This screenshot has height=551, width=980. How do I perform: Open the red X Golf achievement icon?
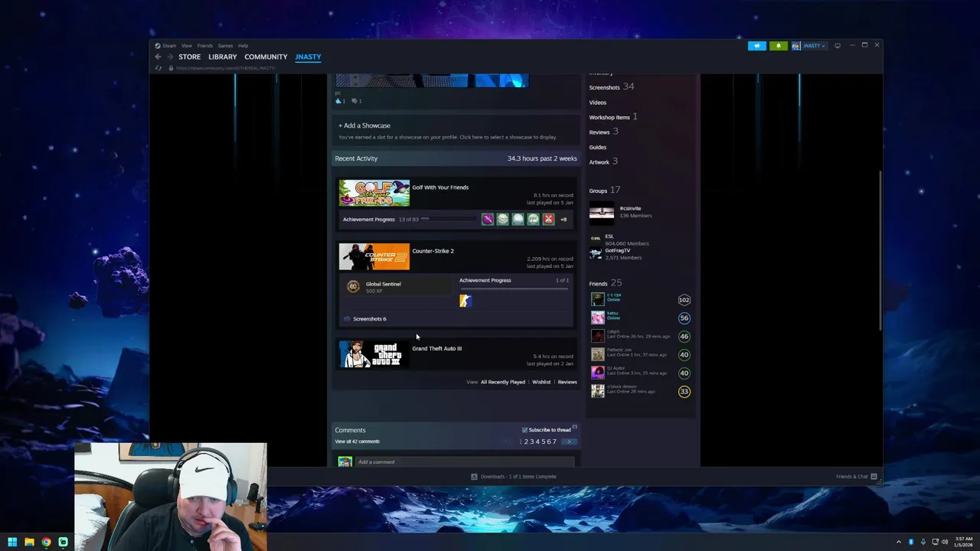pyautogui.click(x=548, y=220)
